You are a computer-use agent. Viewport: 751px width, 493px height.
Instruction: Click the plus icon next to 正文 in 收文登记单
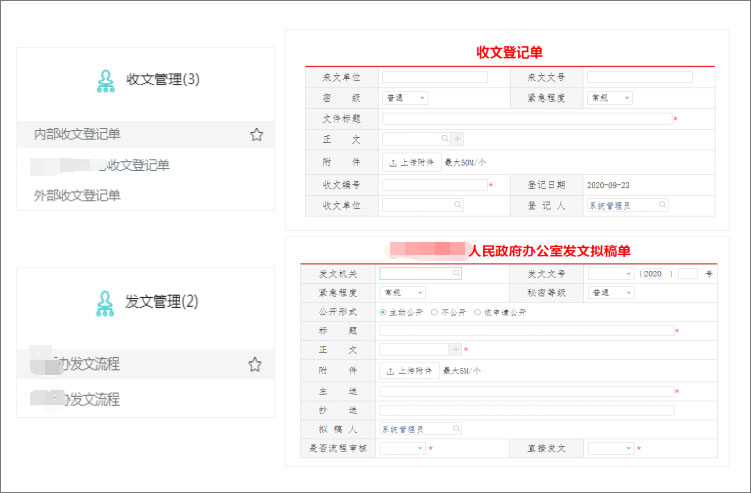click(x=457, y=139)
